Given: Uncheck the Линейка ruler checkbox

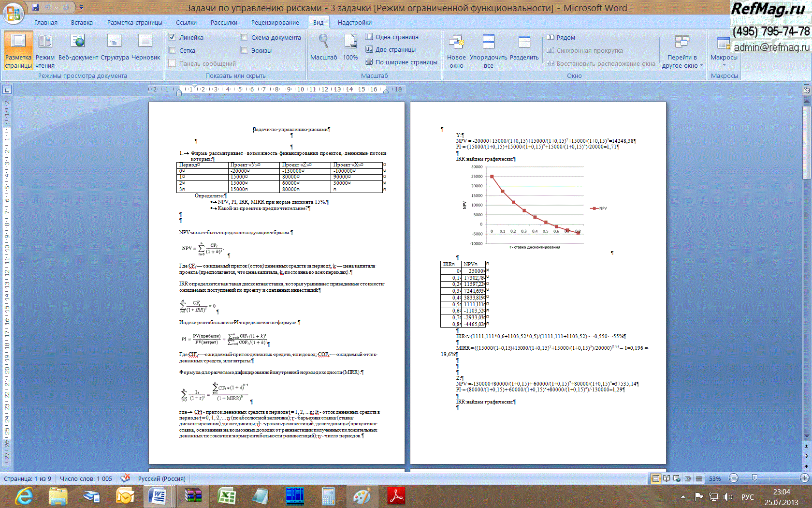Looking at the screenshot, I should (x=172, y=37).
